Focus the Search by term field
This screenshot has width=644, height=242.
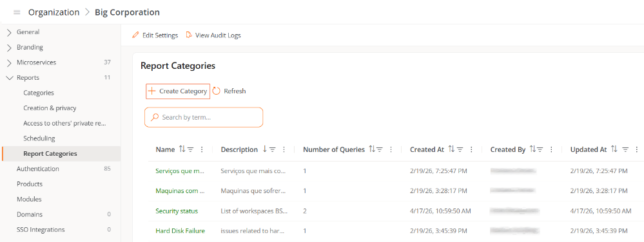(x=204, y=117)
